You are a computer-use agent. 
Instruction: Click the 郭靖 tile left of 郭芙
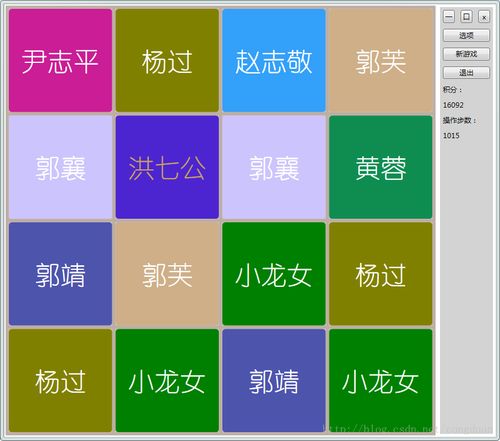[x=60, y=274]
